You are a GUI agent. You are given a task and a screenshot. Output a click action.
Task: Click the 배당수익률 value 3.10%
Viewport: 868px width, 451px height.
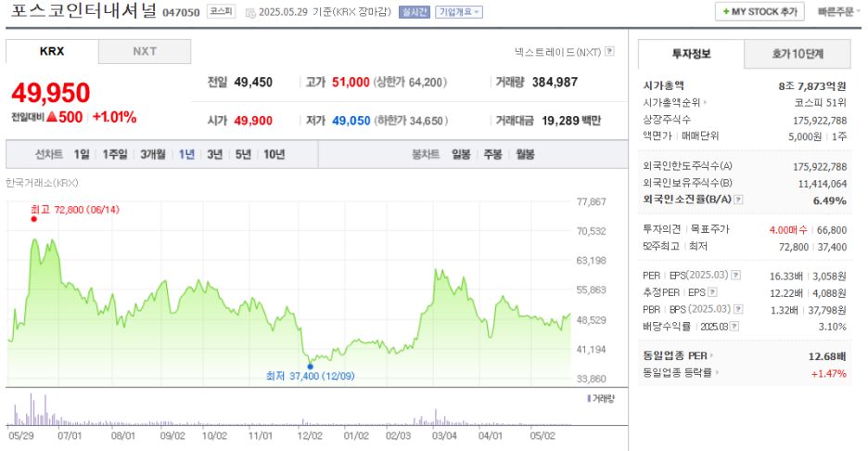[x=833, y=327]
